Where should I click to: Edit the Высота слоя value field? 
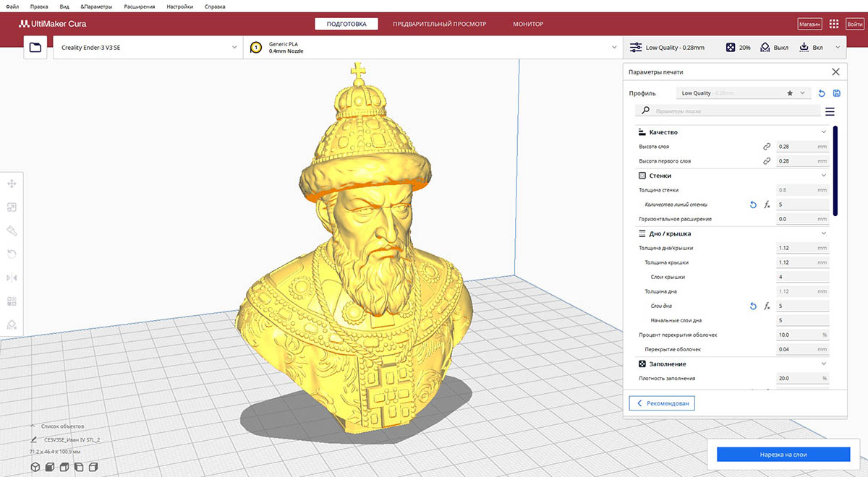pyautogui.click(x=802, y=147)
